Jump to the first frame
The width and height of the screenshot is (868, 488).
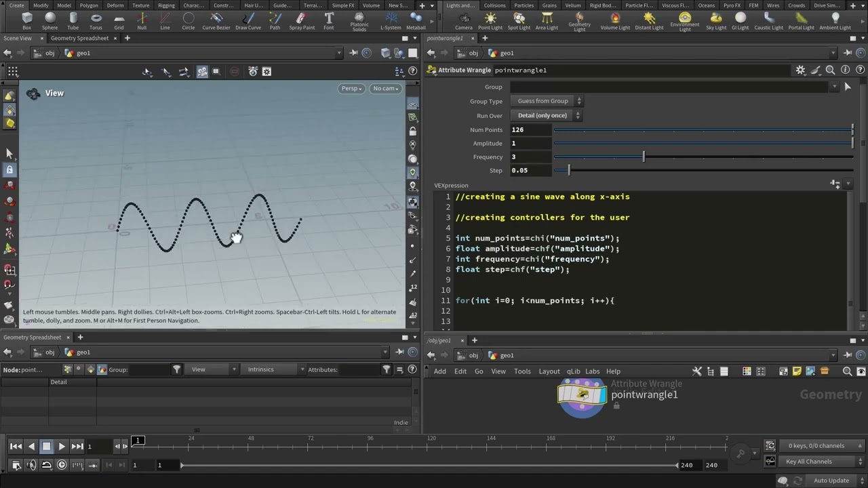(x=15, y=446)
